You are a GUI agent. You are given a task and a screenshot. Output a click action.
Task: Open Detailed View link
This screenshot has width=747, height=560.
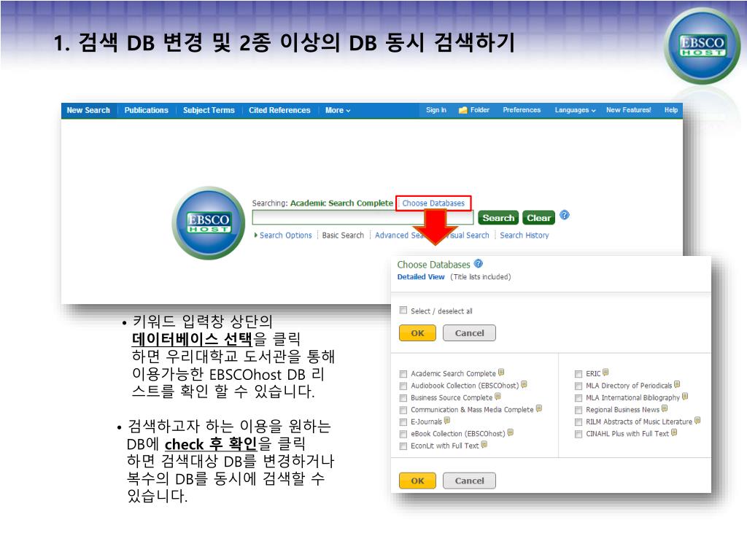421,276
